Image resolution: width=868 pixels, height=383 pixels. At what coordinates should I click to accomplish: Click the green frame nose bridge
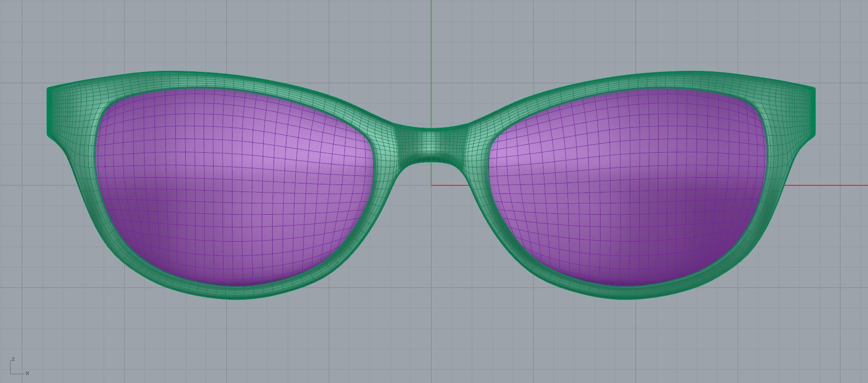point(431,145)
